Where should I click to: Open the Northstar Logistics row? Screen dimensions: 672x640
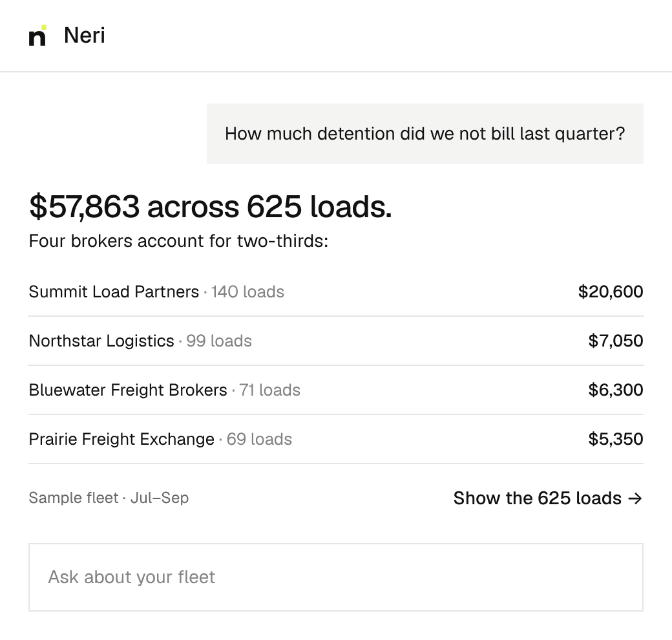click(336, 341)
